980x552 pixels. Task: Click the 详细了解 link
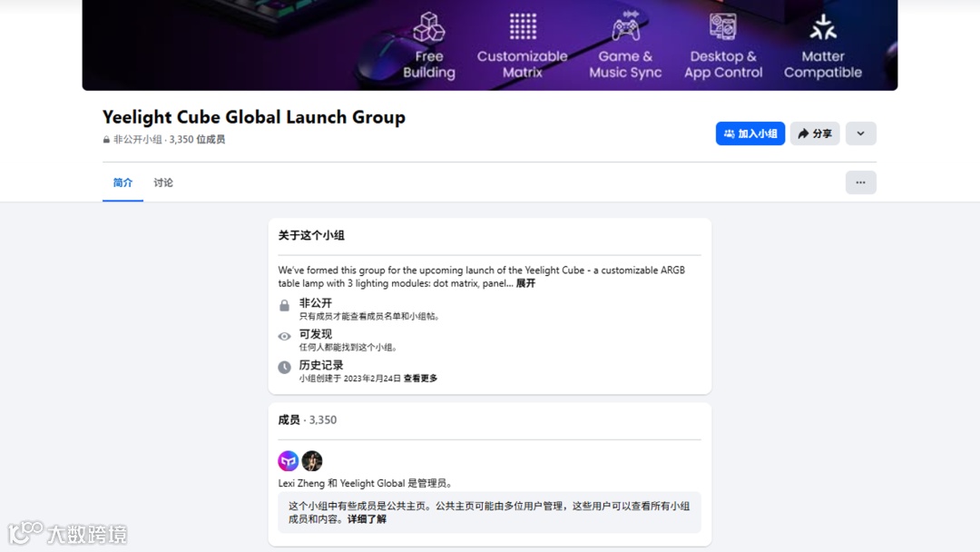coord(367,519)
